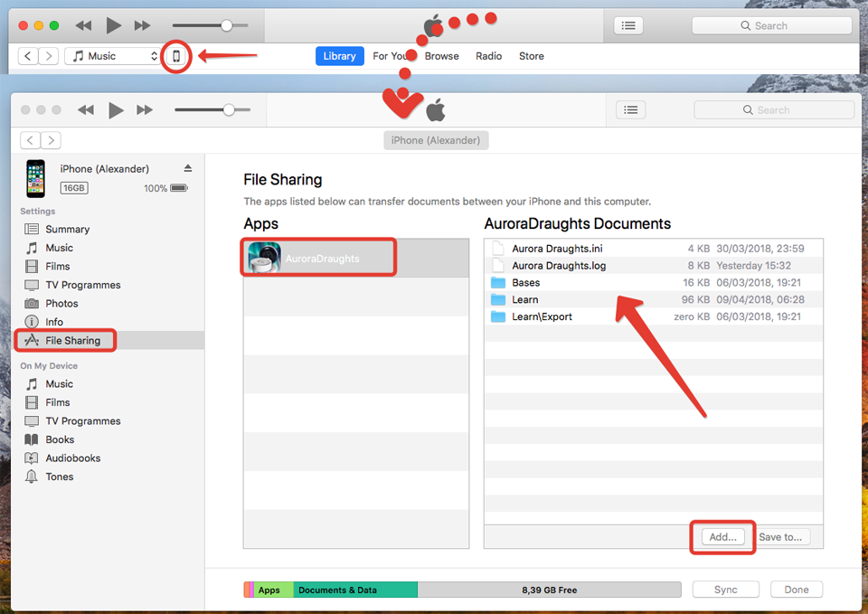Select the Learn\Export folder

(653, 316)
